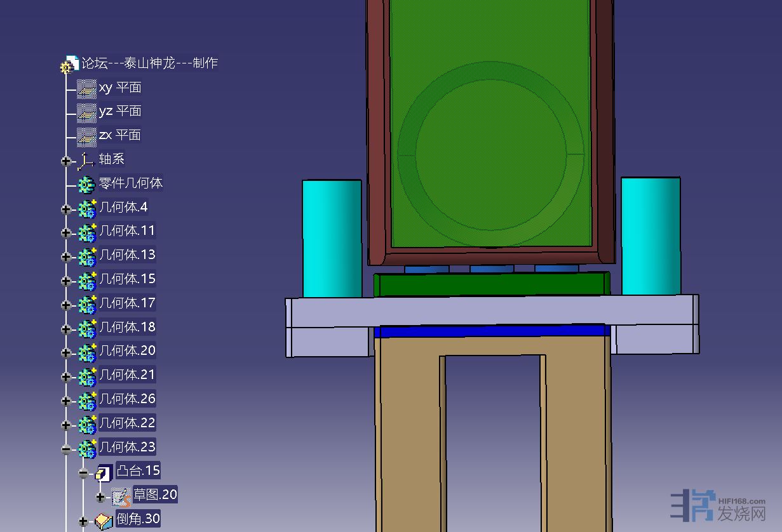
Task: Click the 零件几何体 part body gear icon
Action: [86, 184]
